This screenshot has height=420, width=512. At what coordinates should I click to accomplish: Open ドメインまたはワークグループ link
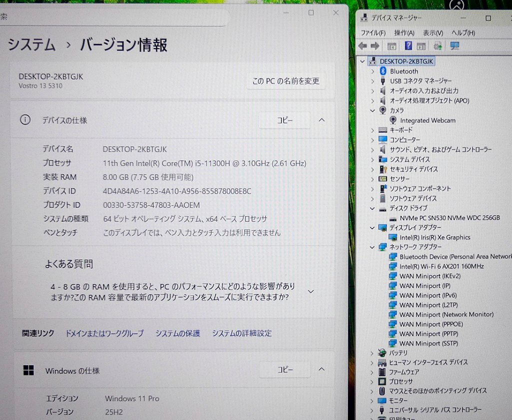pyautogui.click(x=104, y=333)
